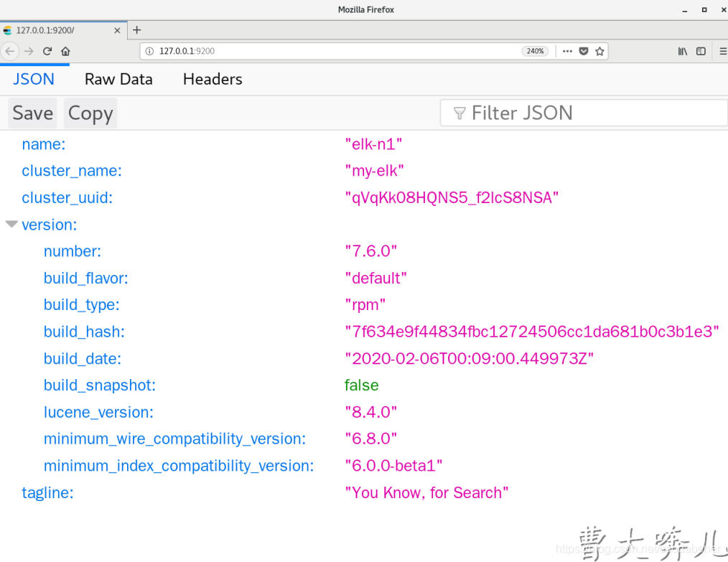Select the name key row

pos(44,144)
